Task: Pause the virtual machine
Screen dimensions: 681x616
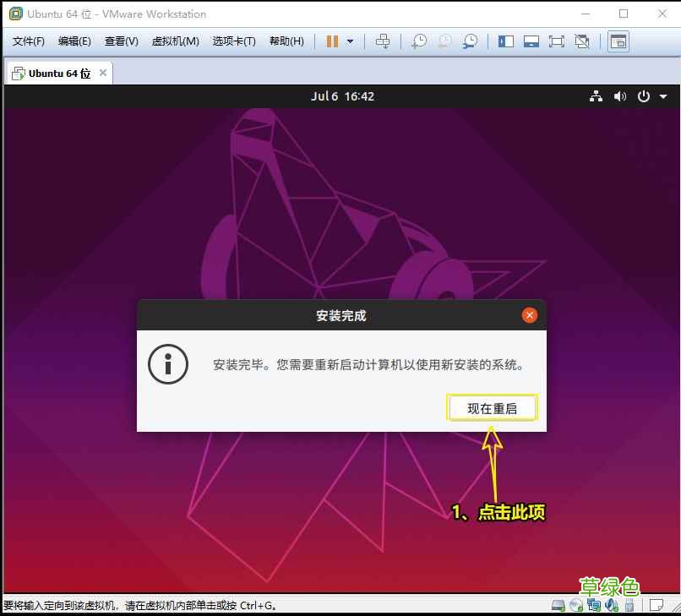Action: tap(332, 41)
